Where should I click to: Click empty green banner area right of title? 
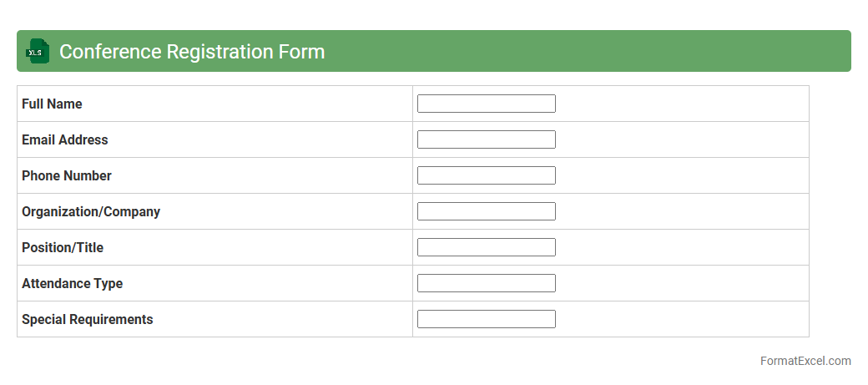(584, 51)
